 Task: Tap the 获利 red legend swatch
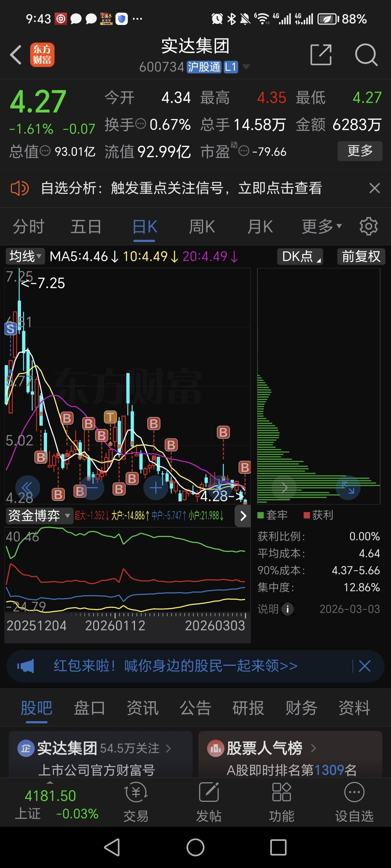pos(307,515)
